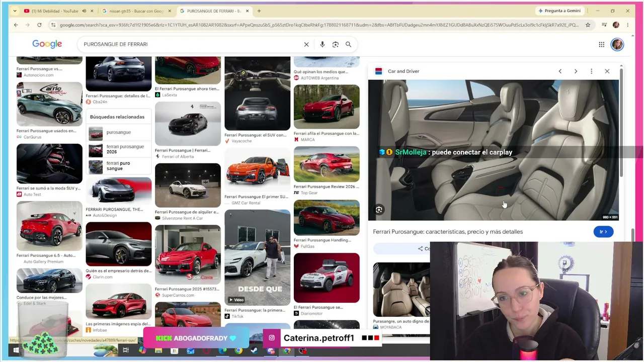Close the PUROSANGUE DE FERRARI tab
This screenshot has width=644, height=362.
point(248,11)
